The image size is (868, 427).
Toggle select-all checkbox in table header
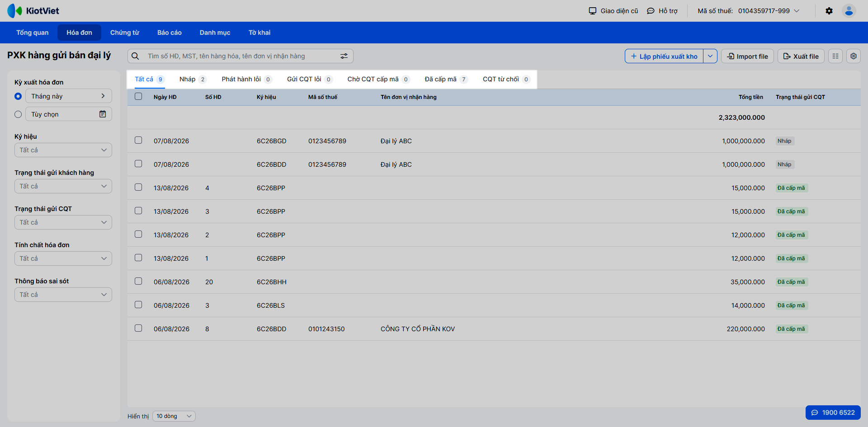[x=138, y=96]
